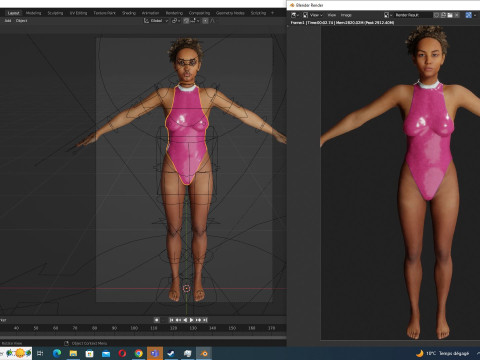
Task: Switch to the Rendering workspace tab
Action: click(x=174, y=13)
